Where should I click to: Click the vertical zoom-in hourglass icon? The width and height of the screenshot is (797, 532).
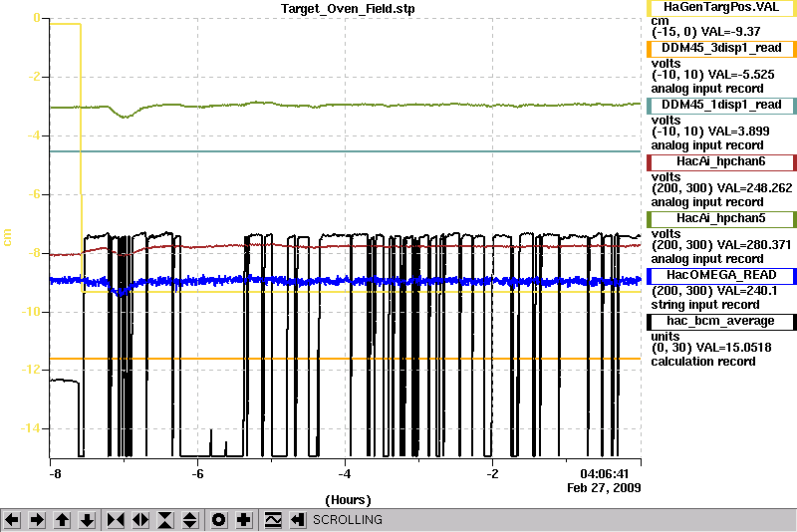point(165,520)
